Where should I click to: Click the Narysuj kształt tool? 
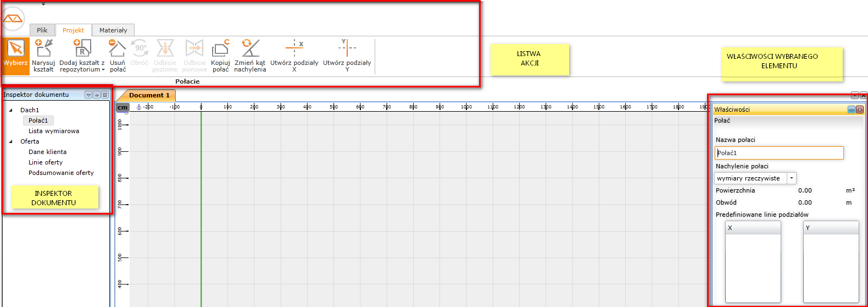click(43, 55)
